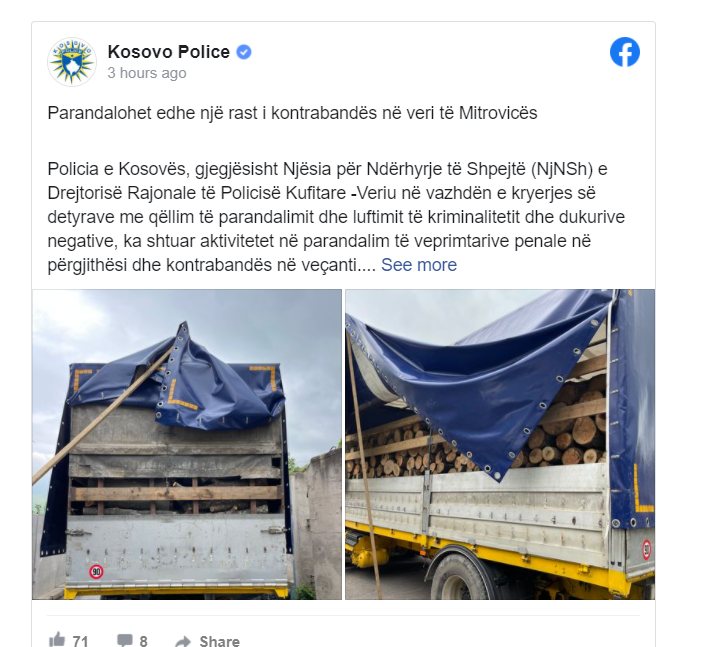The height and width of the screenshot is (647, 705).
Task: Click the post body paragraph text
Action: tap(336, 217)
